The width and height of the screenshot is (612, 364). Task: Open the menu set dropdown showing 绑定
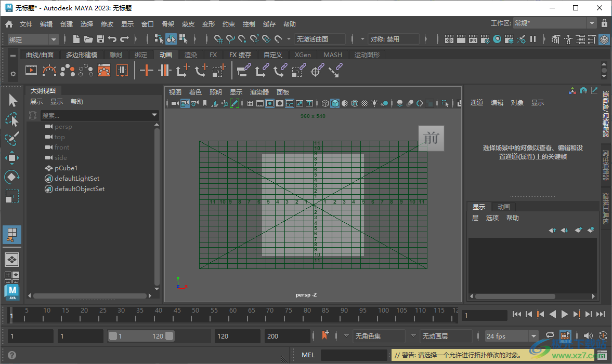(33, 39)
